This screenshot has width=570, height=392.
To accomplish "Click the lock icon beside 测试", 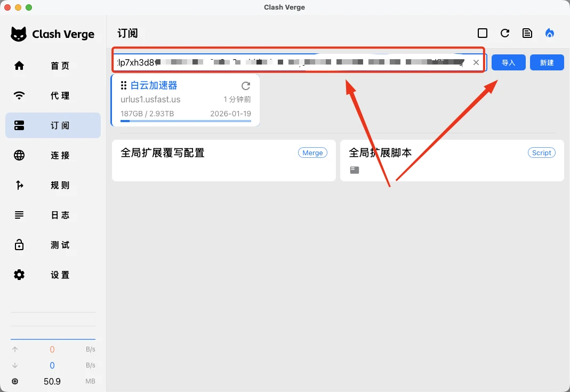I will click(x=19, y=245).
